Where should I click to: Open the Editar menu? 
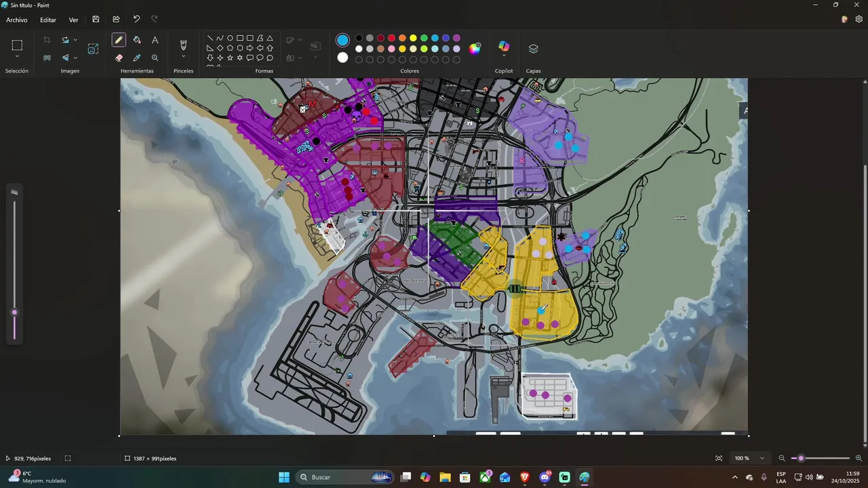pyautogui.click(x=48, y=20)
